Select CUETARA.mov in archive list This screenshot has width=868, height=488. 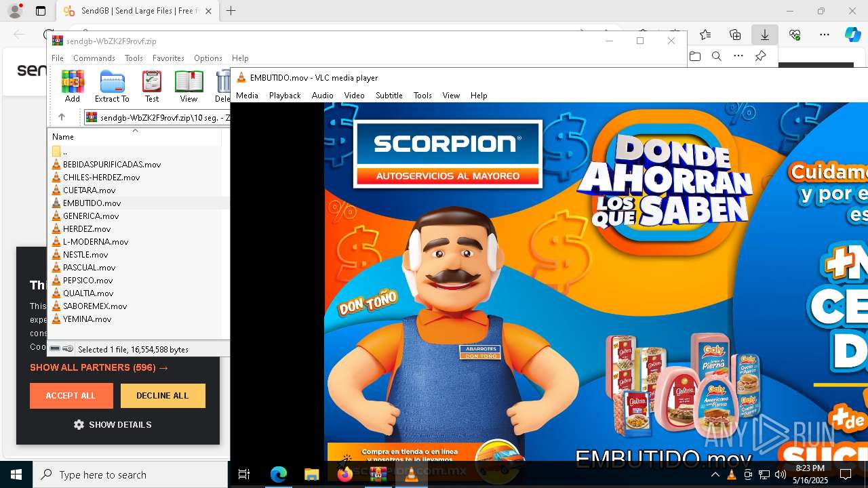point(89,190)
